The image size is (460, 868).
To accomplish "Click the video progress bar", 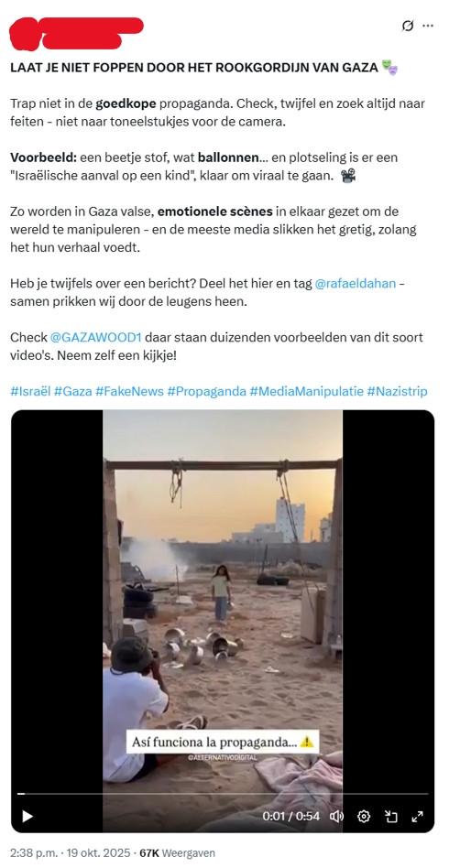I will [x=223, y=794].
